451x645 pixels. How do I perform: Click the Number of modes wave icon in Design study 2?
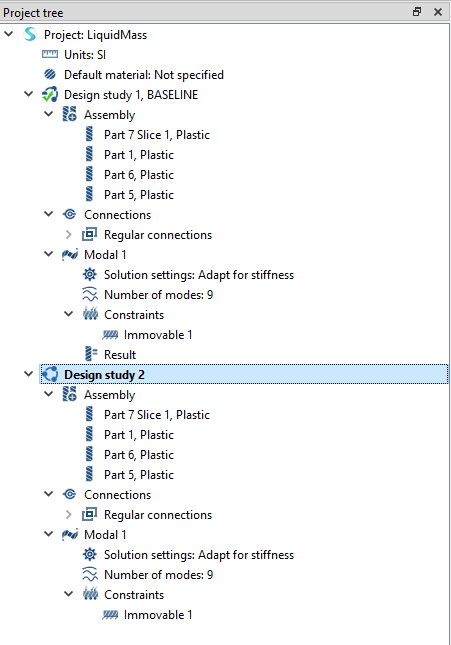coord(90,574)
